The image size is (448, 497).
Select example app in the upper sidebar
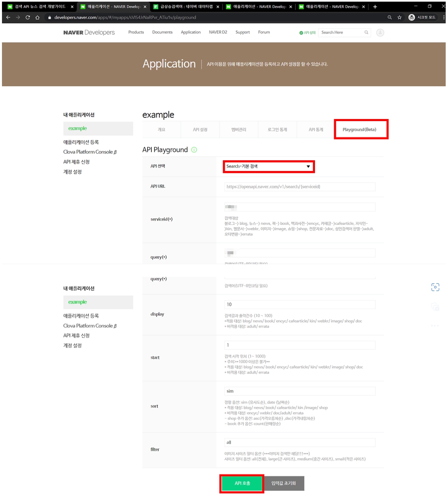point(98,129)
